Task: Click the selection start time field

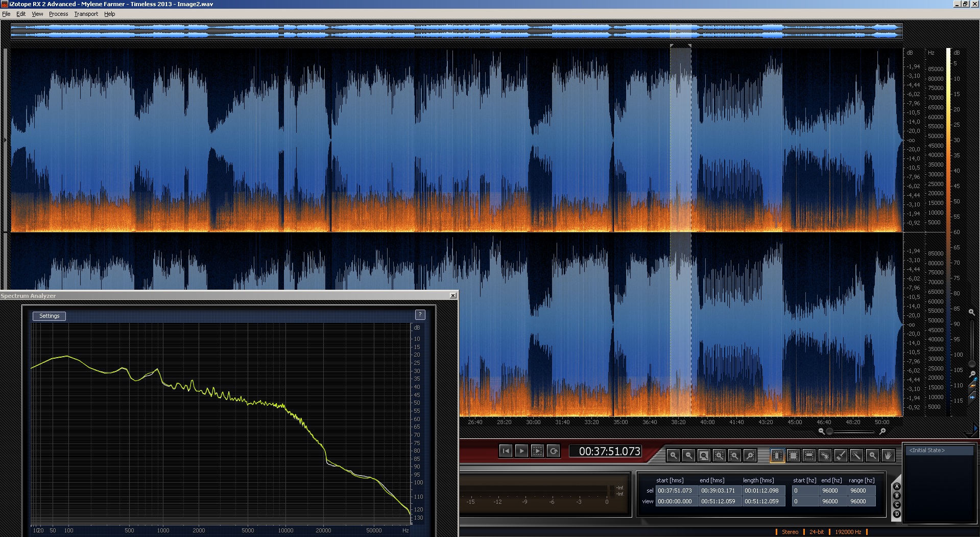Action: 677,491
